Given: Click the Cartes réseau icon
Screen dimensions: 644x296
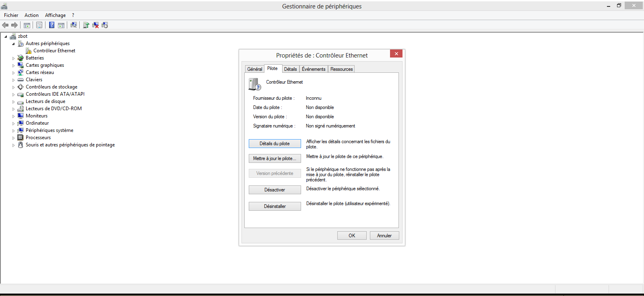Looking at the screenshot, I should coord(21,72).
